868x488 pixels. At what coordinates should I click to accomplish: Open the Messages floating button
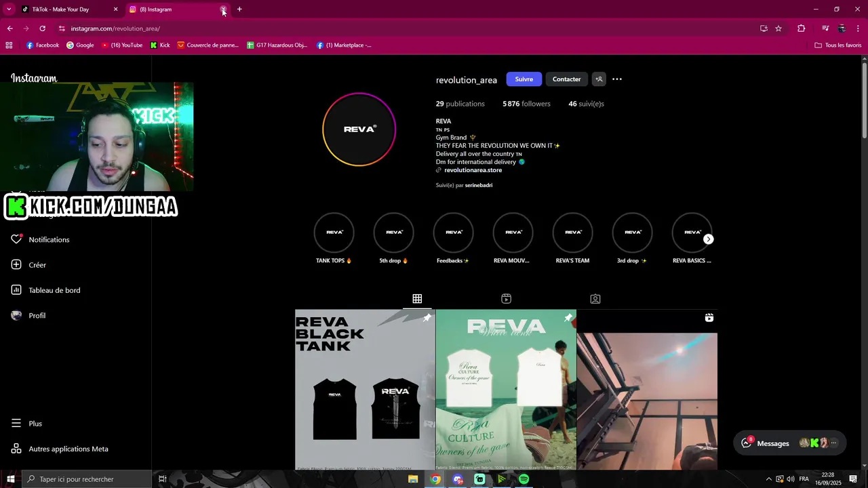(x=790, y=443)
